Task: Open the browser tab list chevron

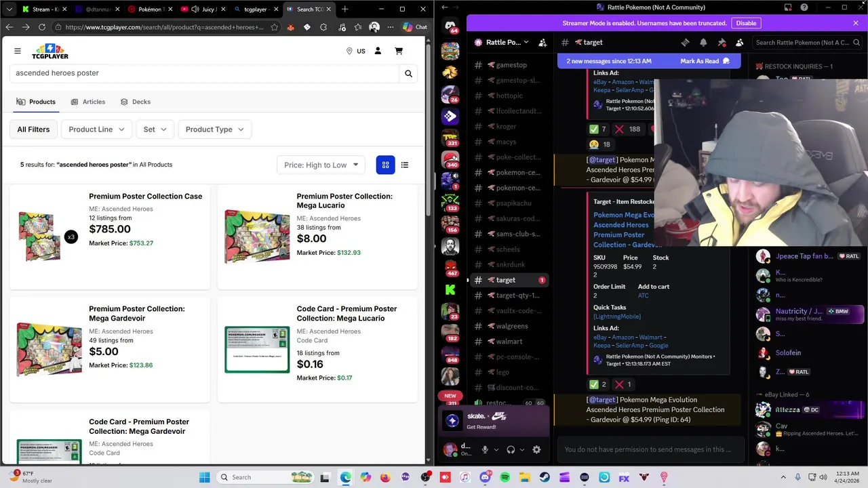Action: point(9,9)
